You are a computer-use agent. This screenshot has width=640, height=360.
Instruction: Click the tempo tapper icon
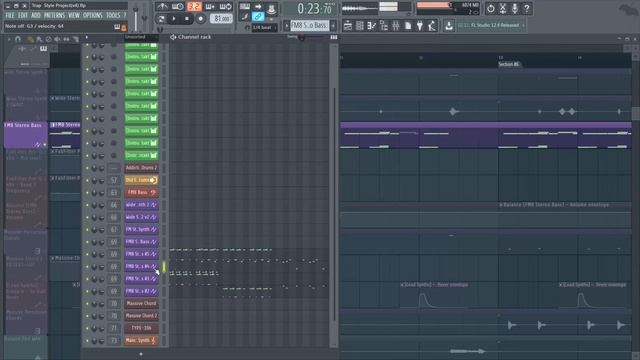click(431, 26)
